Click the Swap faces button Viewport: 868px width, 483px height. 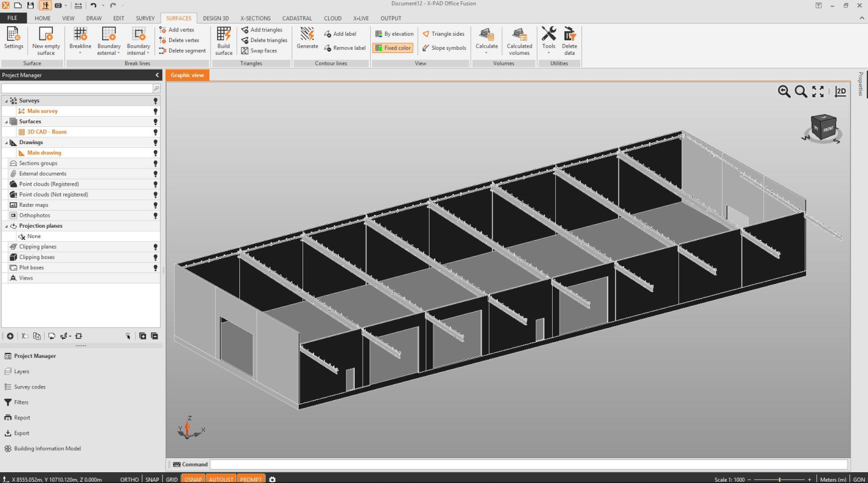259,51
